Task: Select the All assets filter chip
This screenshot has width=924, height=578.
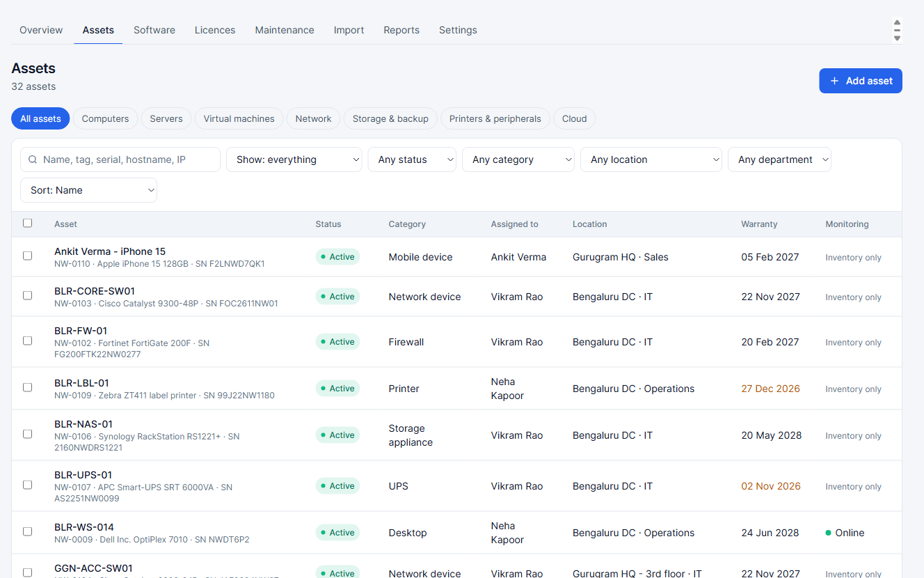Action: [x=40, y=118]
